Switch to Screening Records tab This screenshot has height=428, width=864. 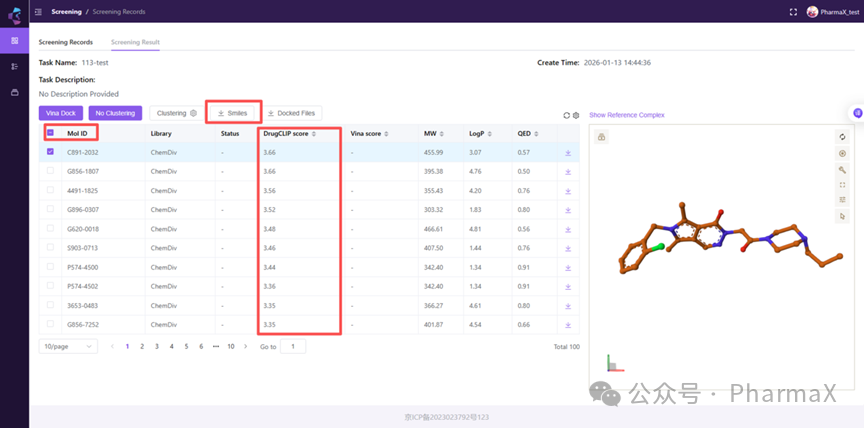pyautogui.click(x=65, y=42)
